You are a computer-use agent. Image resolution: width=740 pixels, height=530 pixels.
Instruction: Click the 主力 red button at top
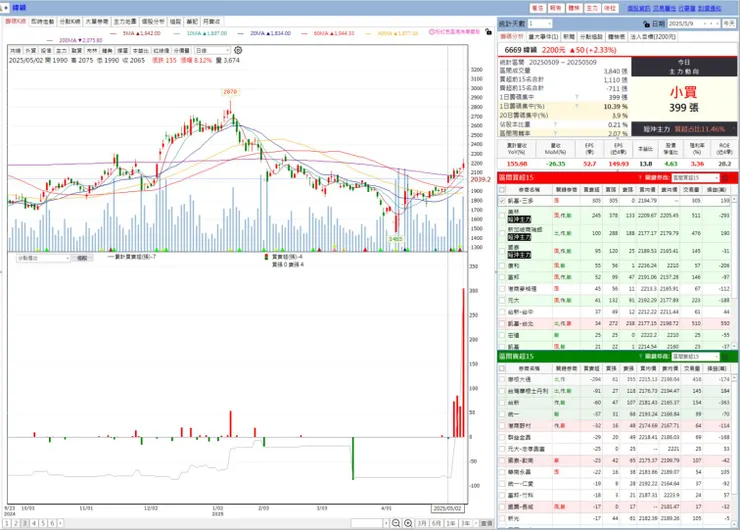592,8
